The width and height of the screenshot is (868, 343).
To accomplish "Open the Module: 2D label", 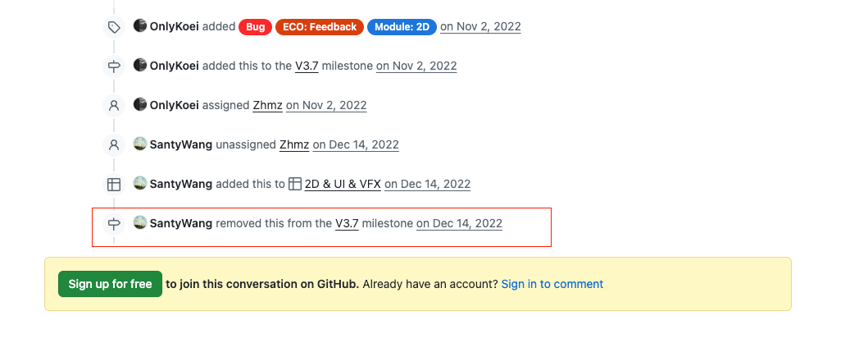I will 402,27.
